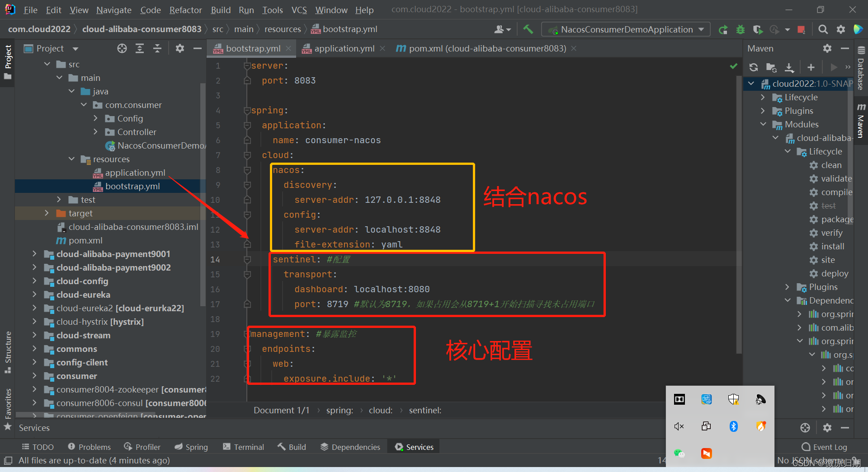Screen dimensions: 868x472
Task: Open the user account dropdown icon
Action: tap(502, 29)
